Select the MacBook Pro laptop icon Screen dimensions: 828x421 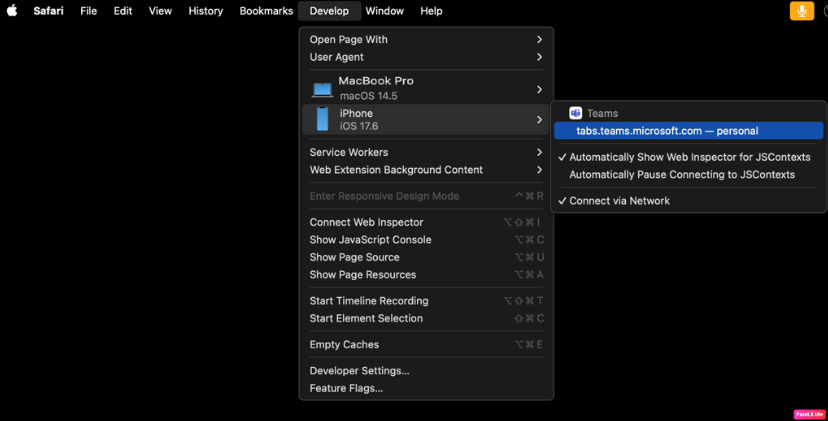tap(322, 89)
